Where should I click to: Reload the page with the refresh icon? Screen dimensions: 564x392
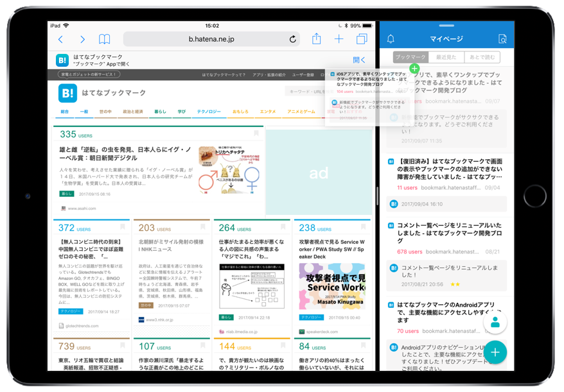(x=293, y=39)
